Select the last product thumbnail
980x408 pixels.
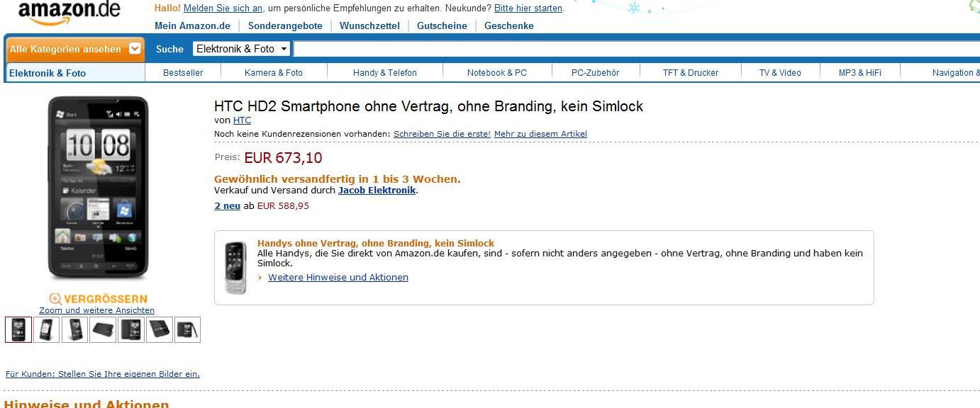[x=187, y=329]
